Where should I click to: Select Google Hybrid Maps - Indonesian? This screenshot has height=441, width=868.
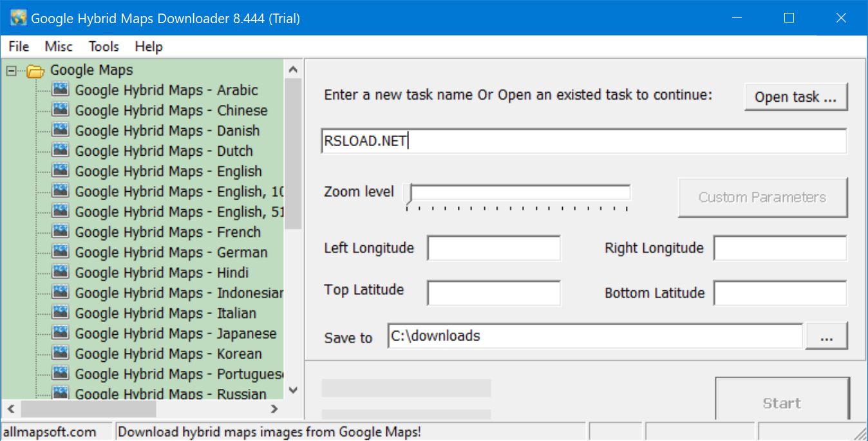click(178, 293)
